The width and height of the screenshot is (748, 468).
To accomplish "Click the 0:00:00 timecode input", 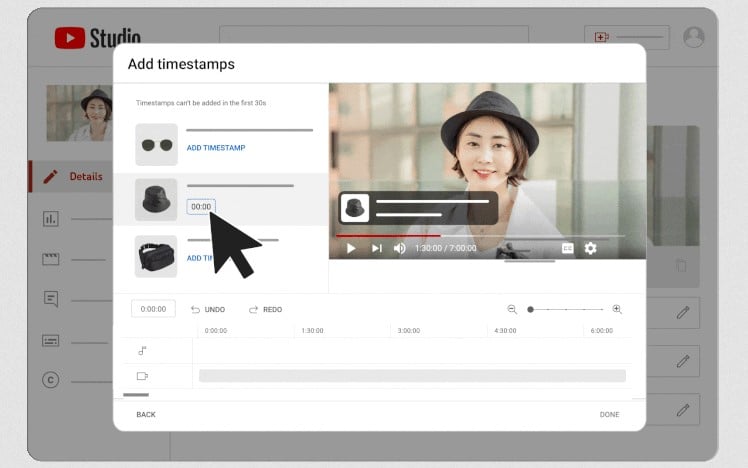I will [153, 309].
